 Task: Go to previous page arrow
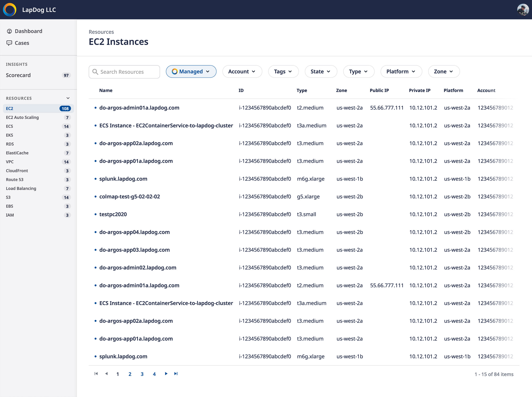pyautogui.click(x=106, y=374)
